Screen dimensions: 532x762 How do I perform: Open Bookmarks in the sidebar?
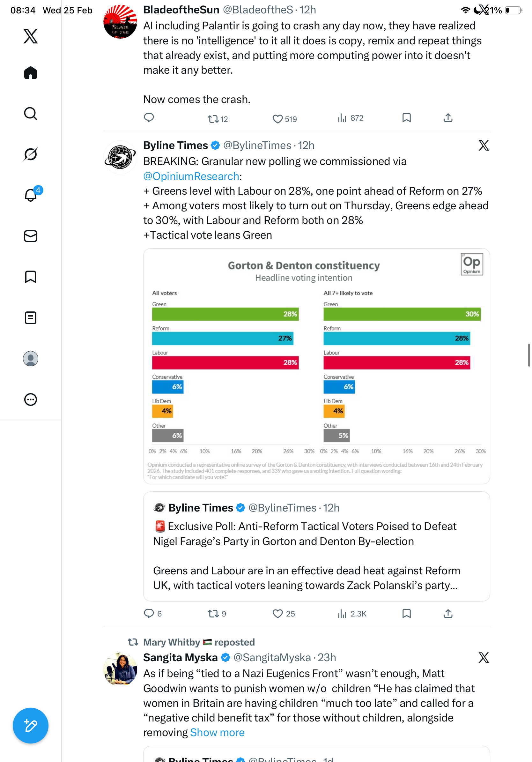click(31, 277)
